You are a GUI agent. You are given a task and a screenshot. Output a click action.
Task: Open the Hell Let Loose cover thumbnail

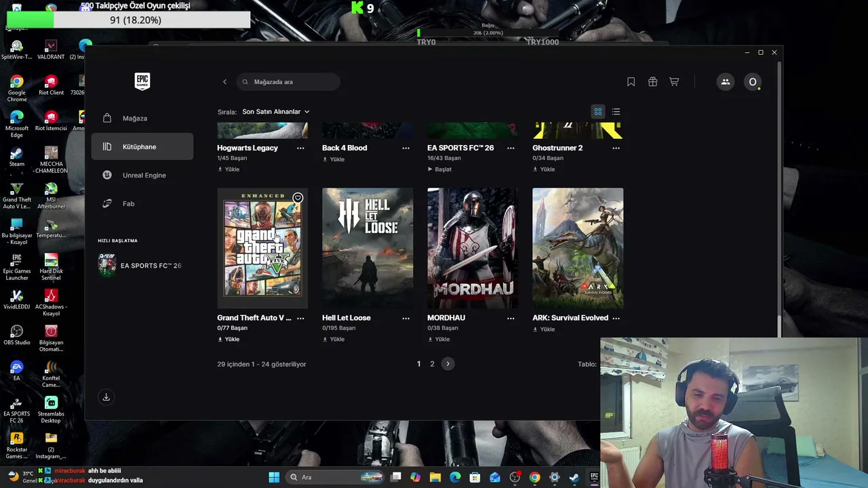[x=368, y=248]
